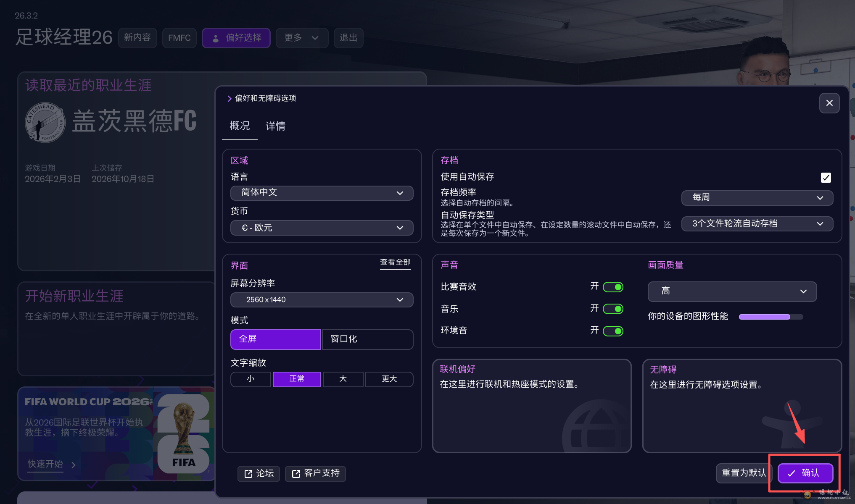Click the external-link icon beside 论坛
Screen dimensions: 855x504
pyautogui.click(x=248, y=473)
